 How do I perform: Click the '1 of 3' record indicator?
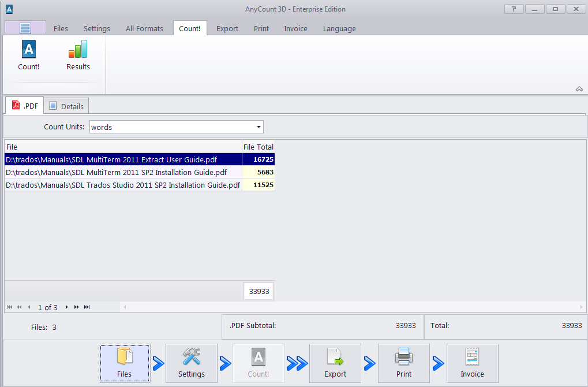pos(48,307)
